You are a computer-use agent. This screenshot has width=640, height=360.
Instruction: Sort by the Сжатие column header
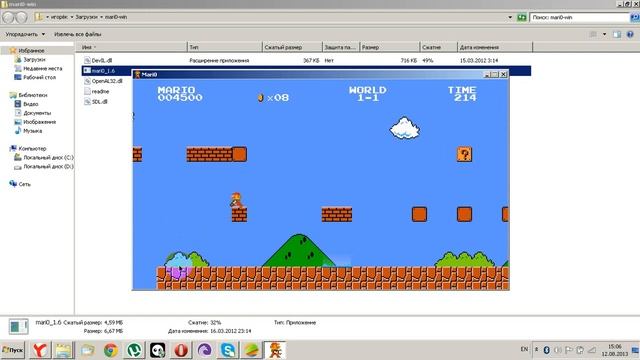(x=438, y=47)
